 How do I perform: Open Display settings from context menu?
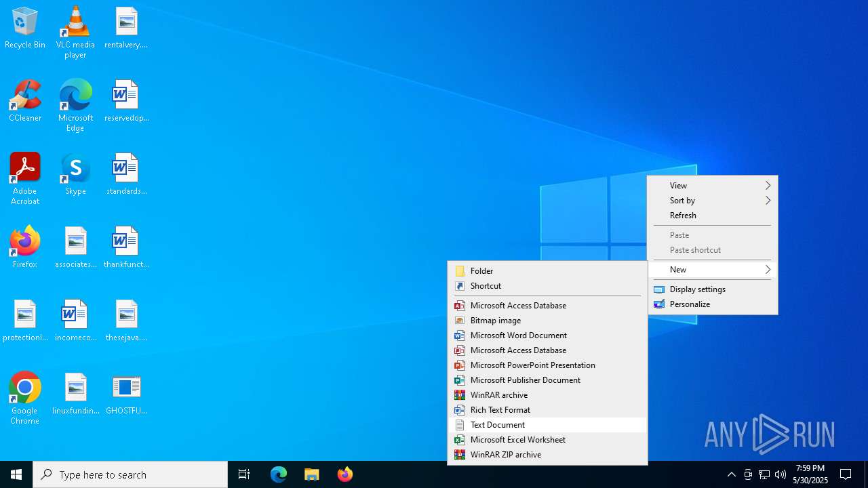tap(713, 289)
